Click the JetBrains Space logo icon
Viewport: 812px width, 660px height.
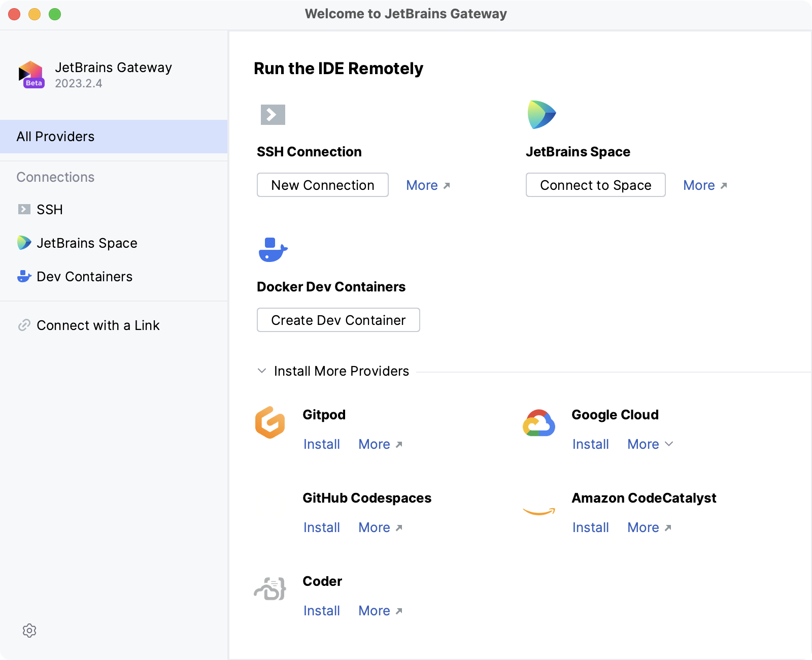click(x=542, y=115)
